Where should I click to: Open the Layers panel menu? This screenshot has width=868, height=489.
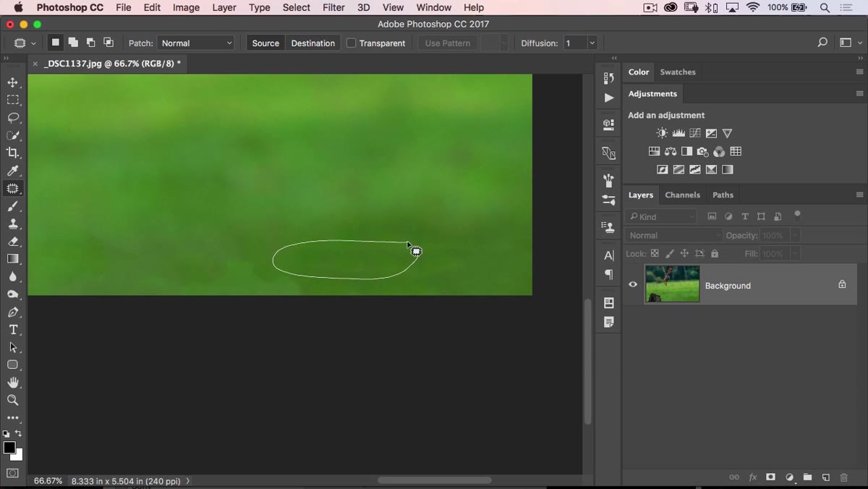point(859,195)
